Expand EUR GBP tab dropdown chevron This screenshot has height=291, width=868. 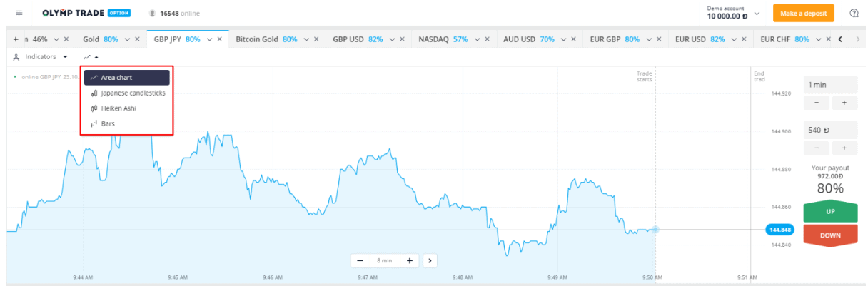click(649, 39)
